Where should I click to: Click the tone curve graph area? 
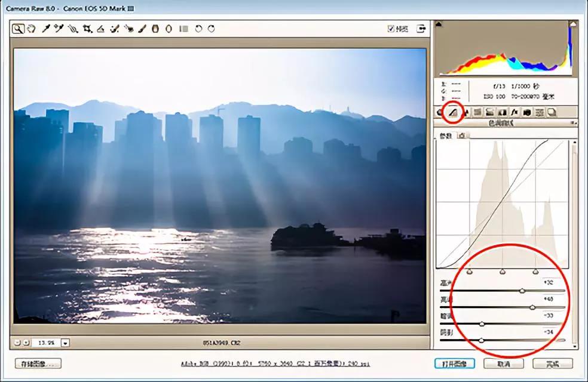[503, 204]
